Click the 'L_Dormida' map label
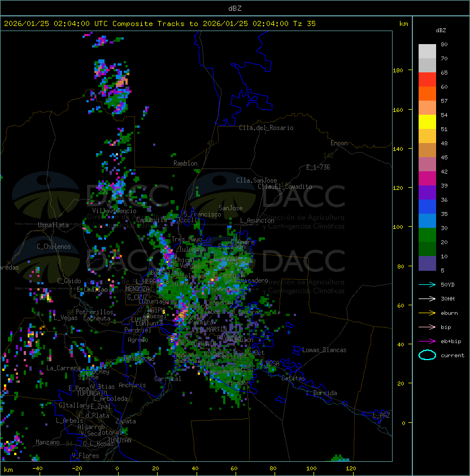The image size is (470, 476). pos(321,393)
